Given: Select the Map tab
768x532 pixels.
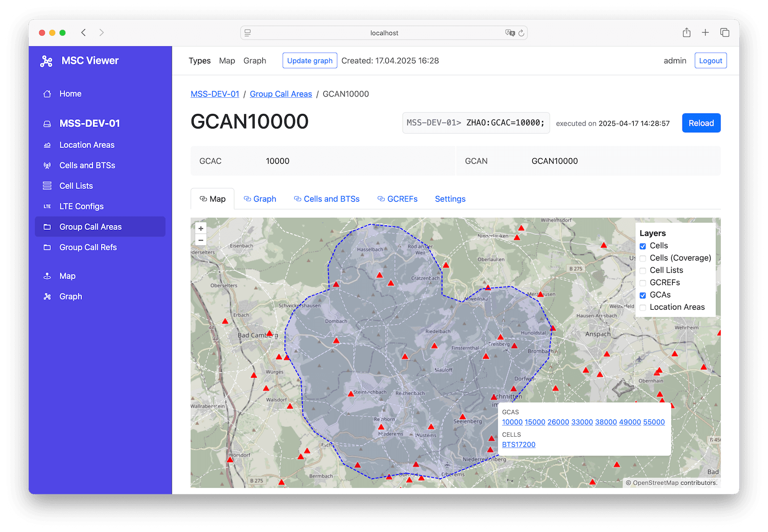Looking at the screenshot, I should click(x=213, y=199).
